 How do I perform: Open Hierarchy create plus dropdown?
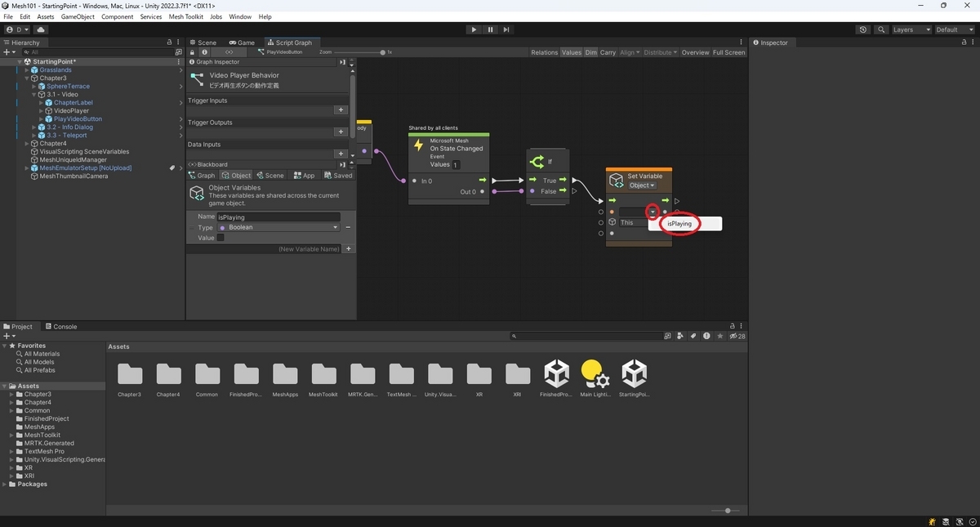[10, 52]
